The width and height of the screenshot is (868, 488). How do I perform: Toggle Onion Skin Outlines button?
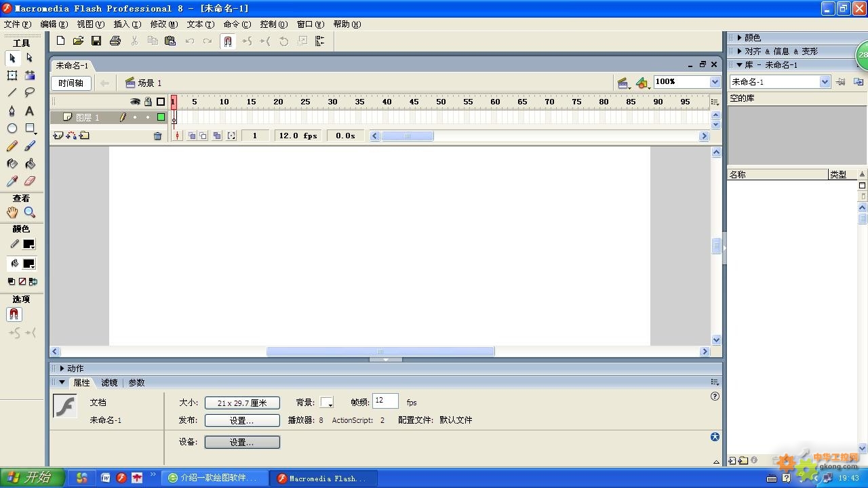pyautogui.click(x=203, y=136)
